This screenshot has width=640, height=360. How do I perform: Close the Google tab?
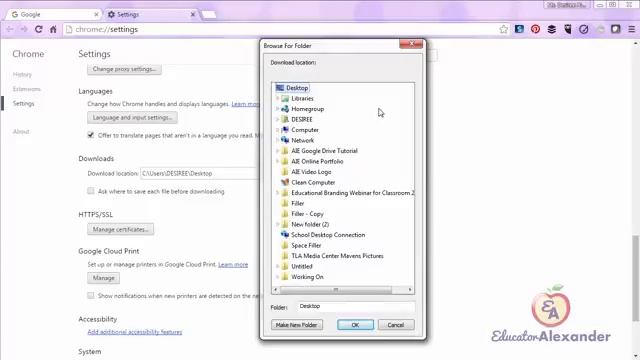pyautogui.click(x=96, y=14)
